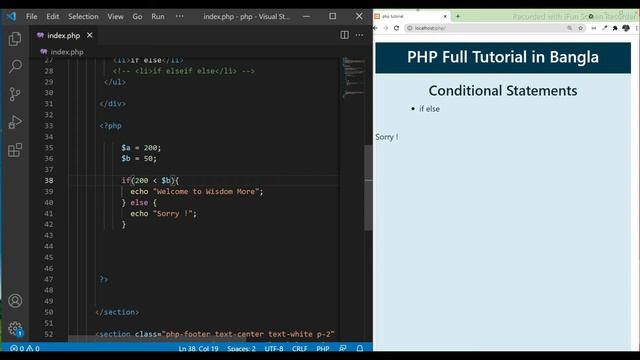Image resolution: width=640 pixels, height=360 pixels.
Task: Click the echo "Sorry !" code line
Action: click(x=163, y=213)
